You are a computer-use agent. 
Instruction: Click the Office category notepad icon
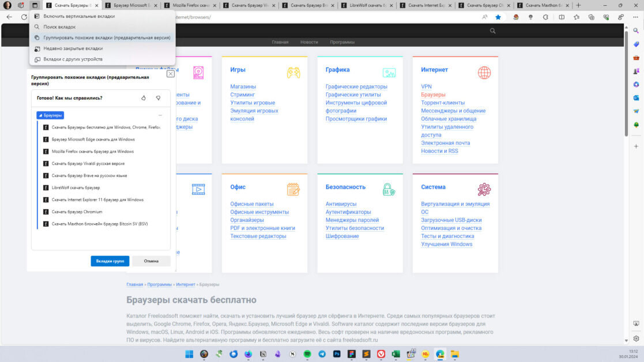click(293, 190)
